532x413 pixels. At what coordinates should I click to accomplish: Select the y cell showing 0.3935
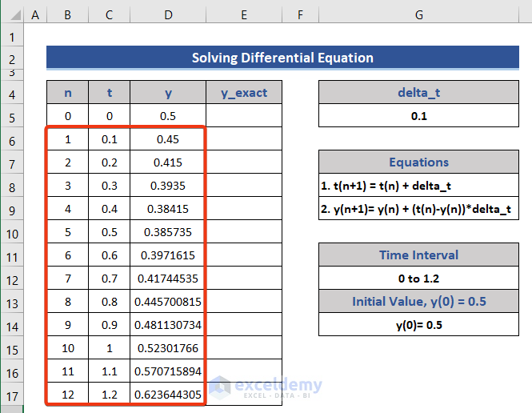click(168, 186)
